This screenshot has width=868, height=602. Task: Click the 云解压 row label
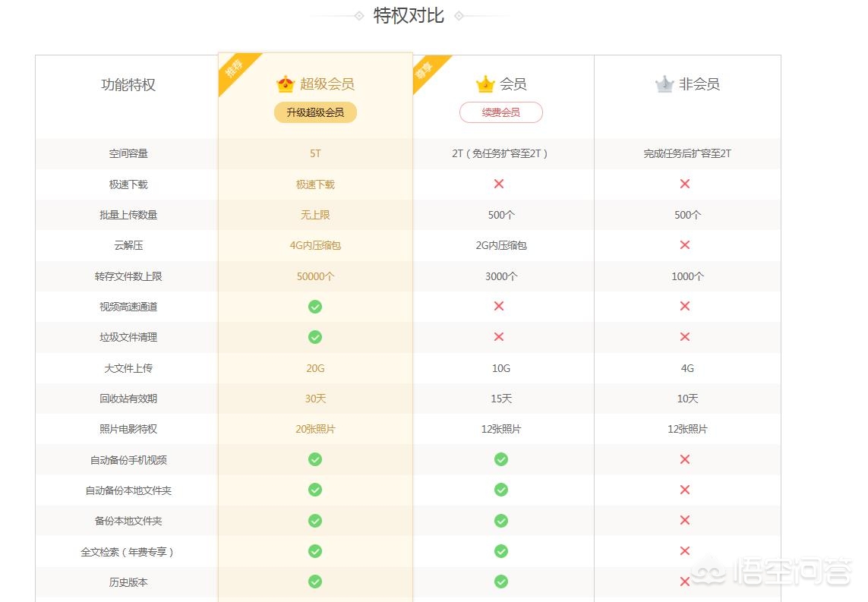tap(128, 245)
